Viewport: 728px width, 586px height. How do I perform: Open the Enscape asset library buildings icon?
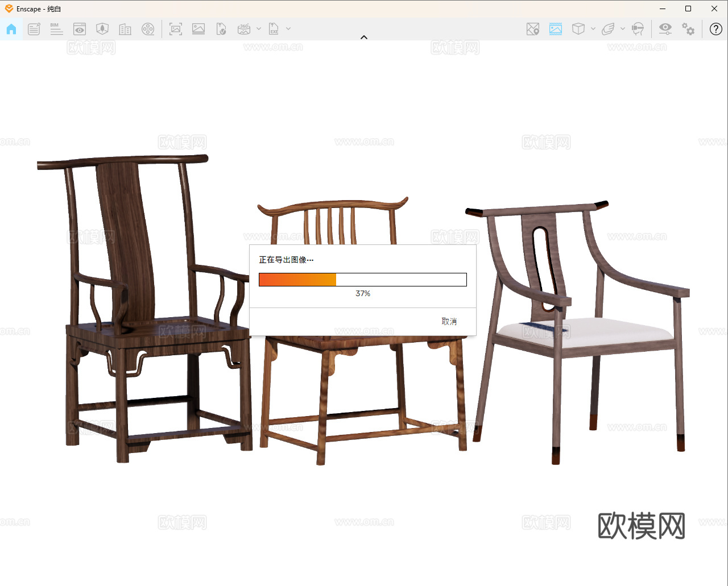[x=125, y=29]
